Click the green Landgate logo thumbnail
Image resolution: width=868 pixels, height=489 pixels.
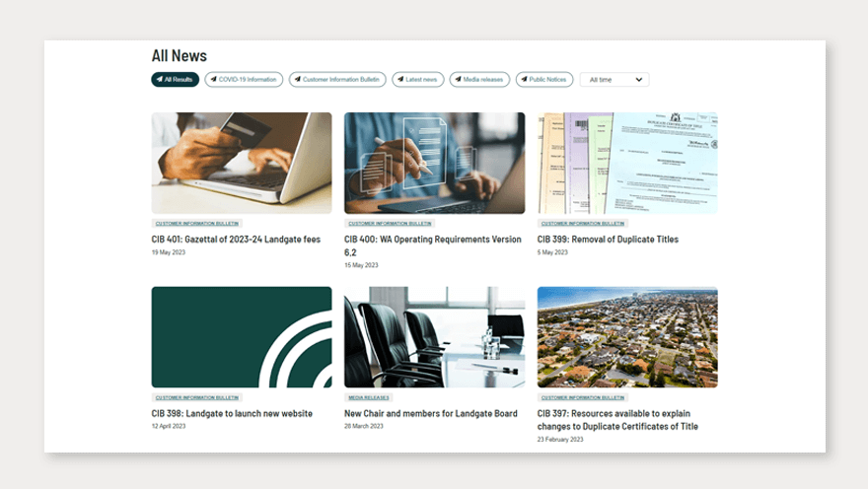coord(242,337)
